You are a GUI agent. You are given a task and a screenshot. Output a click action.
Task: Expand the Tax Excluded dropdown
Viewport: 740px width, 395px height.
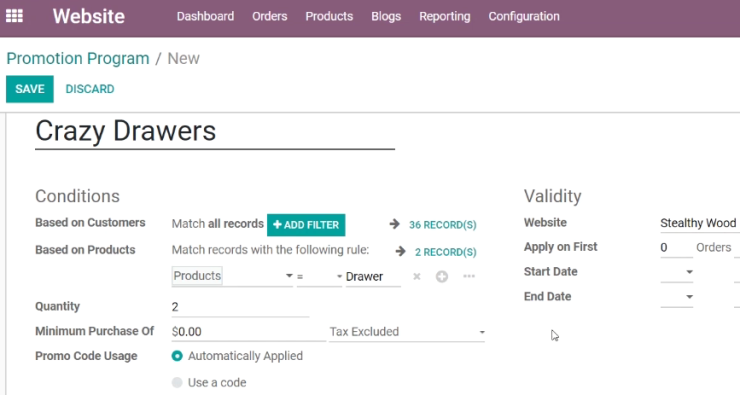407,332
